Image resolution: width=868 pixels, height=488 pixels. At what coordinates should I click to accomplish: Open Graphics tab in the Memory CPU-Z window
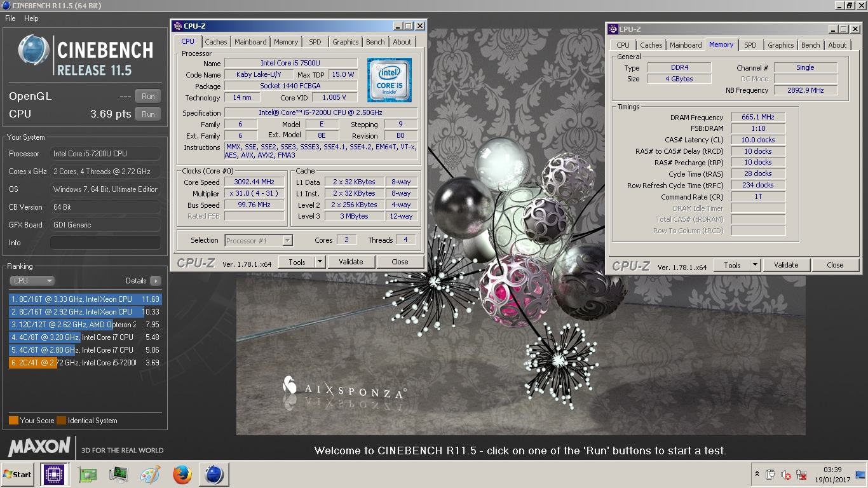(x=781, y=45)
